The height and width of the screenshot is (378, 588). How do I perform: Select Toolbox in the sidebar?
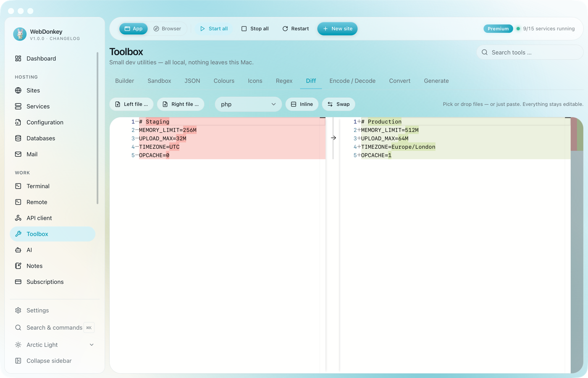click(52, 234)
